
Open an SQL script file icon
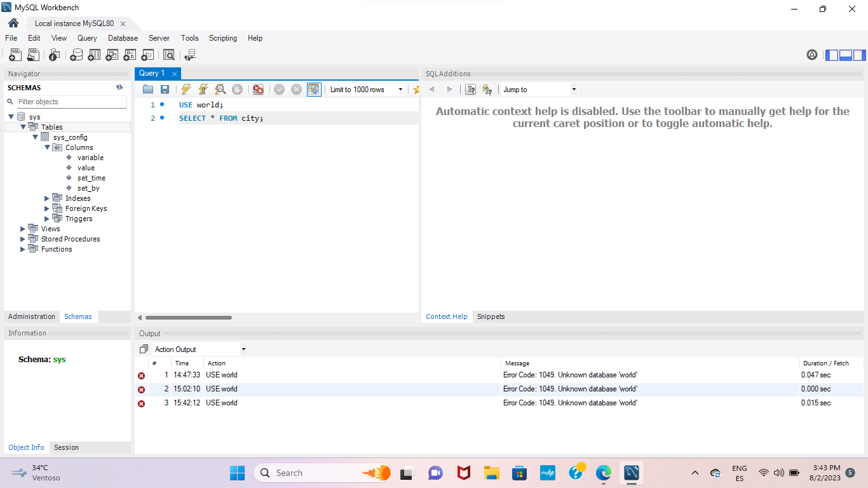tap(33, 55)
